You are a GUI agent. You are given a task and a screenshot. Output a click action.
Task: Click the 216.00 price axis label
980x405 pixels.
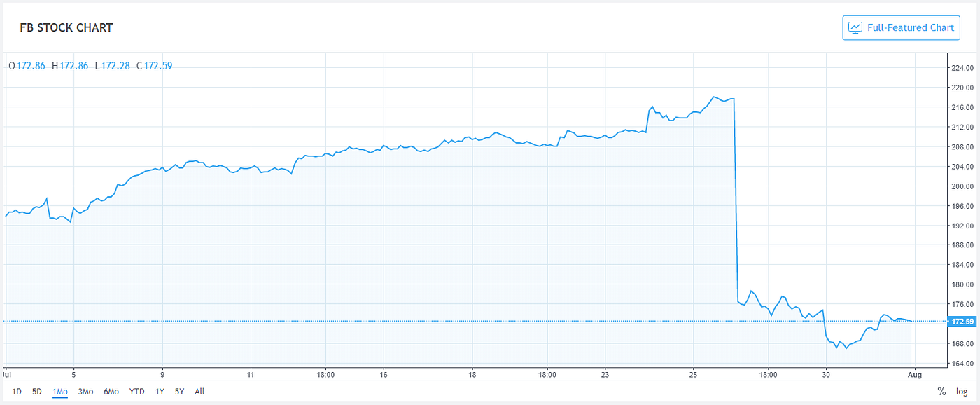(x=962, y=108)
